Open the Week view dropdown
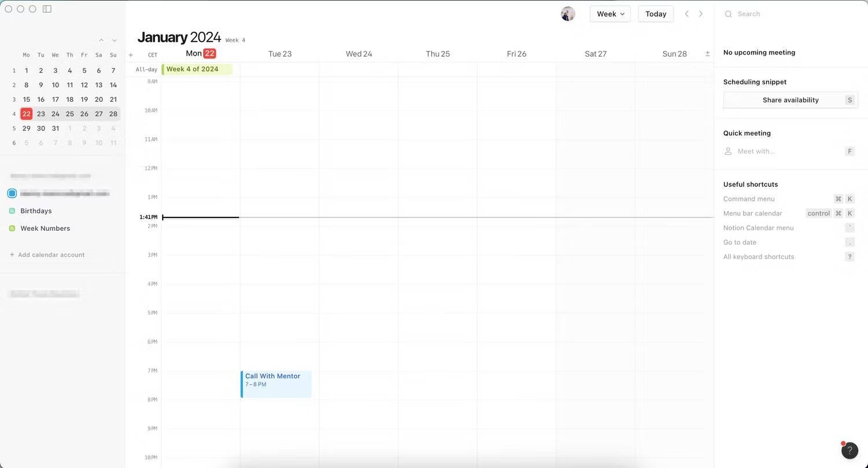The height and width of the screenshot is (468, 868). coord(610,14)
